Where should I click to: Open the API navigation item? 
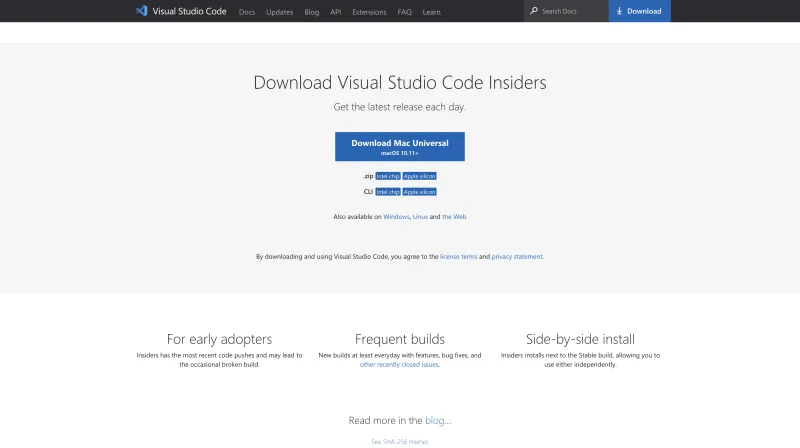click(x=336, y=12)
